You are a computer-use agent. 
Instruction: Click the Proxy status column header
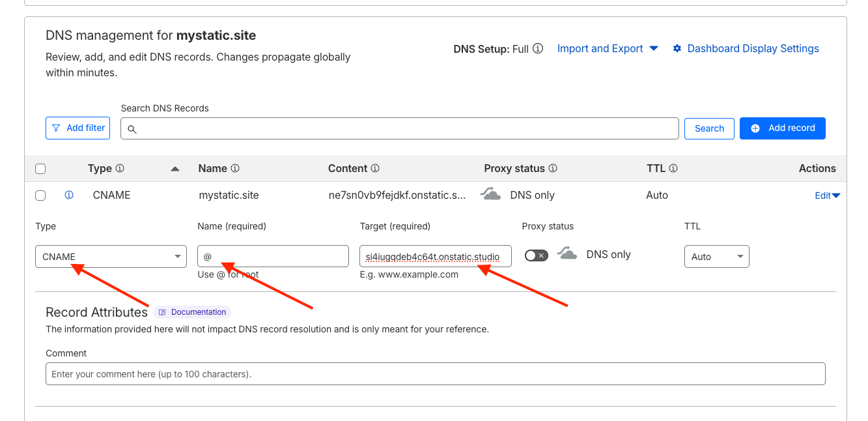(514, 168)
